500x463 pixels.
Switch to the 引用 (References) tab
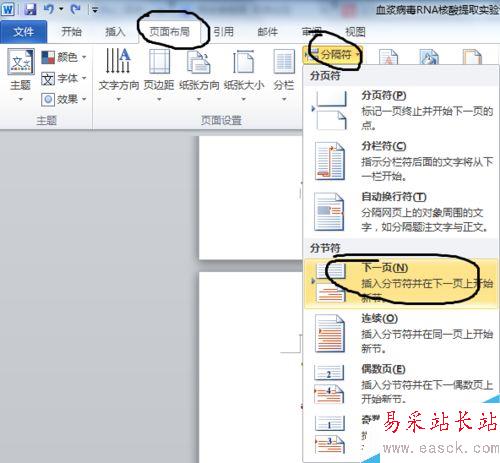pos(224,32)
